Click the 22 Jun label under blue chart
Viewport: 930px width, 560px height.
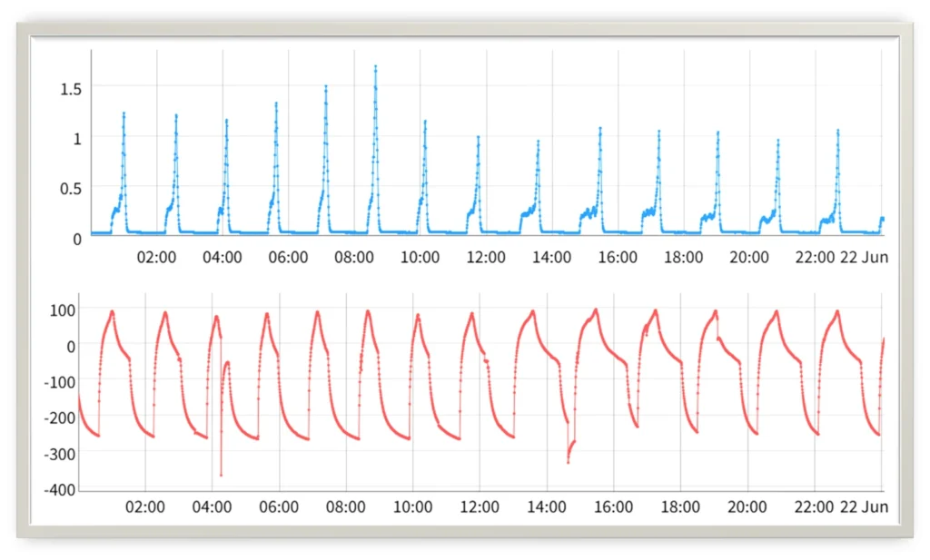(x=865, y=257)
